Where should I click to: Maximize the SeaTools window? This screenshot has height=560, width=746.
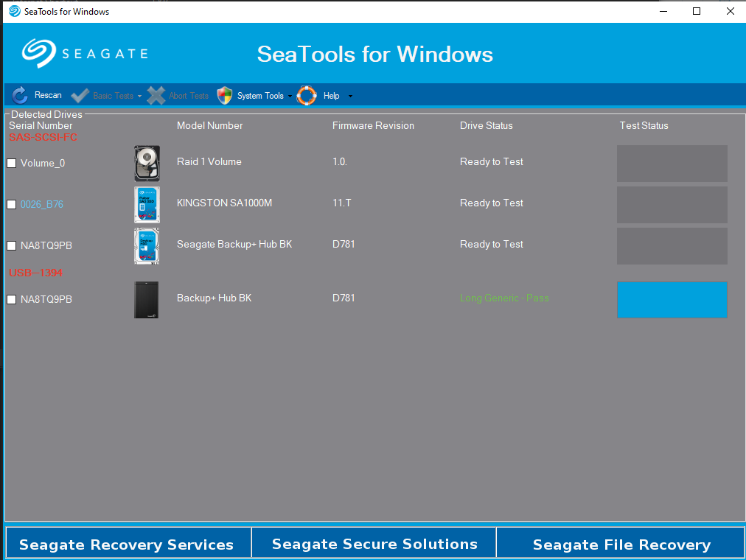pyautogui.click(x=697, y=11)
